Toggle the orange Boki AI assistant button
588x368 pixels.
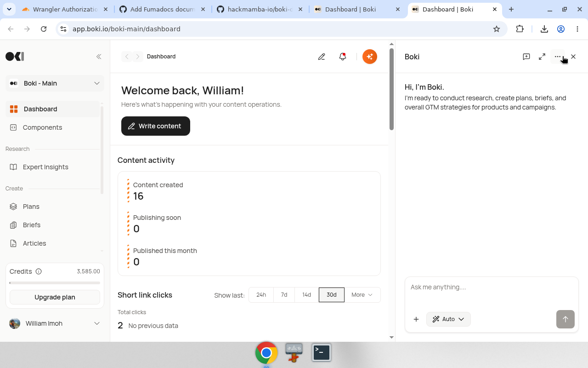(370, 57)
